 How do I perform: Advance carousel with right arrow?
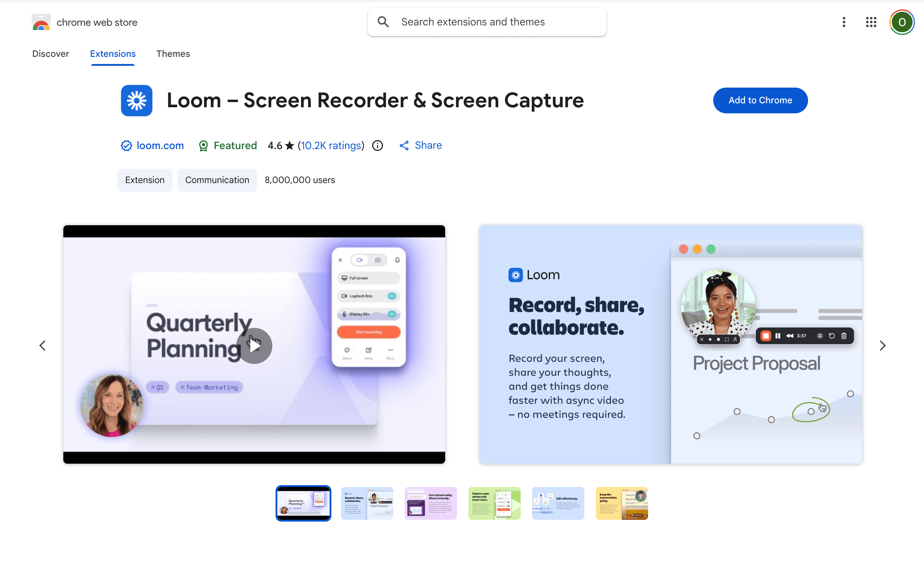[883, 345]
